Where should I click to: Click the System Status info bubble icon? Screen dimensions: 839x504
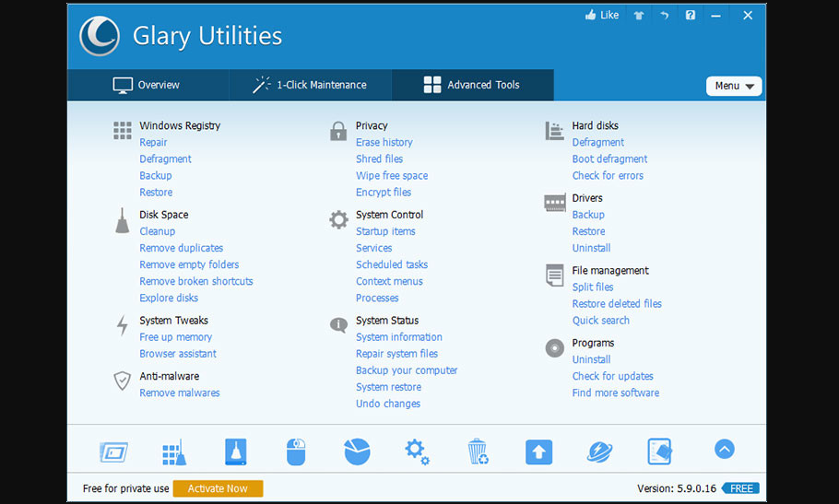coord(338,325)
